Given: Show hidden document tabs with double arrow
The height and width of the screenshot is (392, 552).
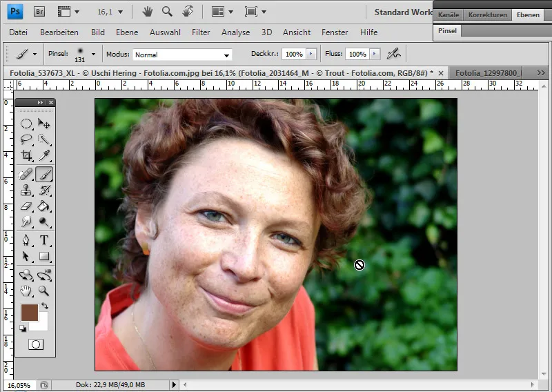Looking at the screenshot, I should point(541,73).
